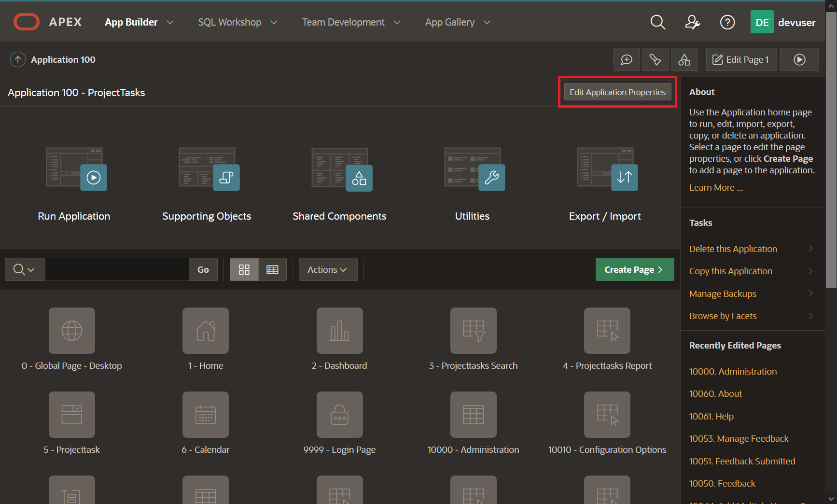Open spotlight search with the flashlight icon
837x504 pixels.
point(655,59)
